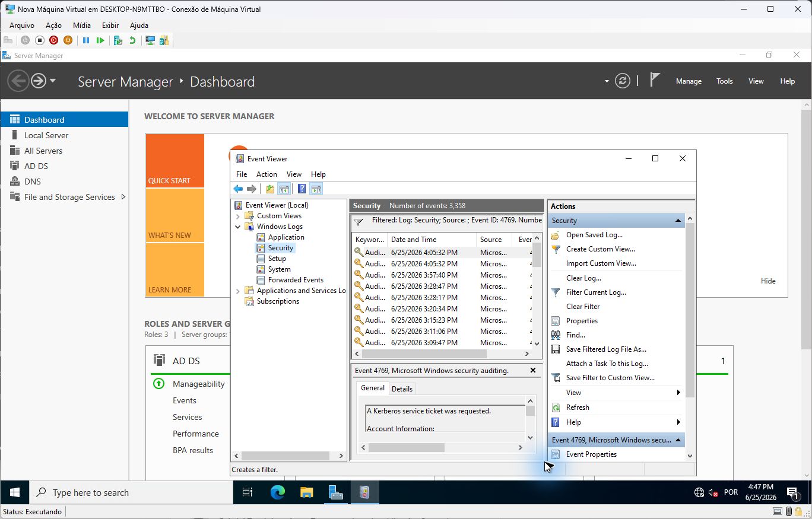The width and height of the screenshot is (812, 519).
Task: Select Forwarded Events in the tree
Action: coord(296,280)
